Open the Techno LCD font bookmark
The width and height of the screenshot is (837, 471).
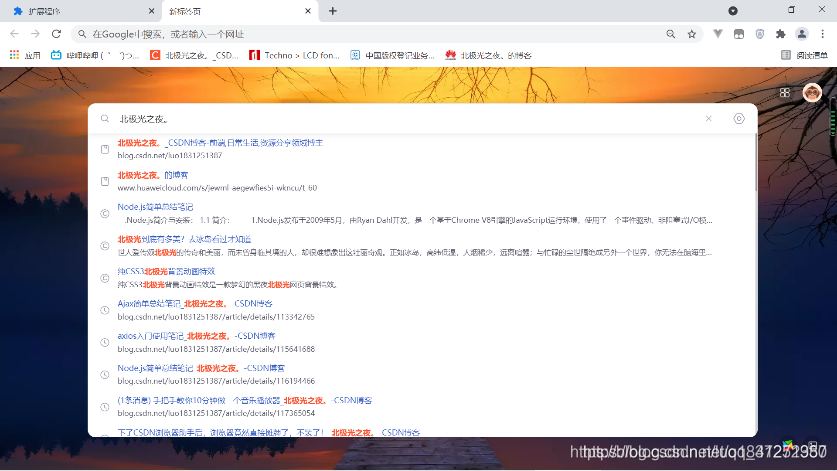(294, 55)
